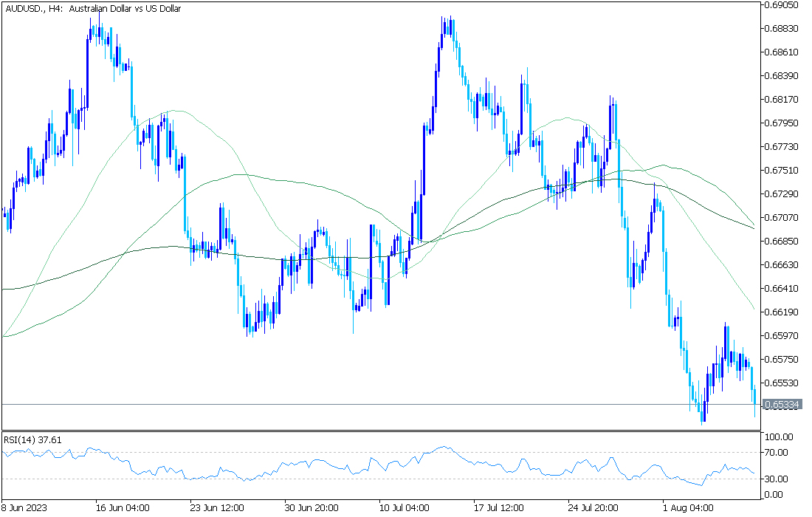Select the 0.68830 price scale label

tap(782, 29)
